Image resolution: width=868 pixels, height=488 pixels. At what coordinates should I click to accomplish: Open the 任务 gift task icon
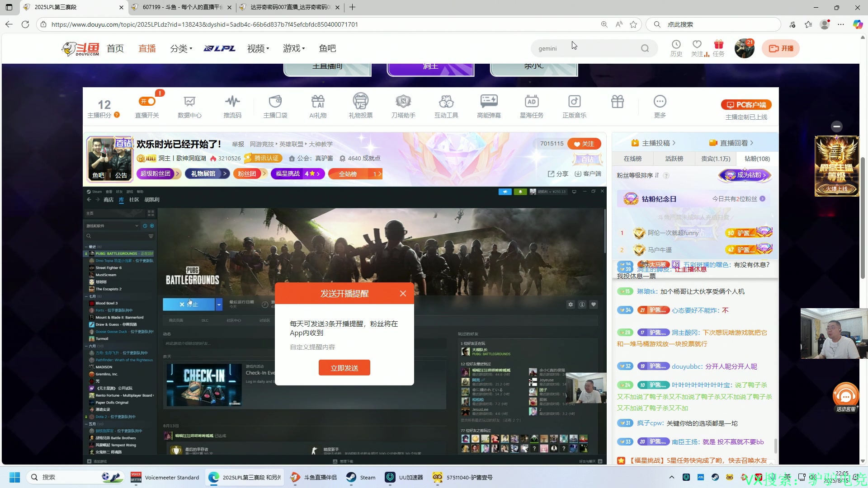coord(719,44)
